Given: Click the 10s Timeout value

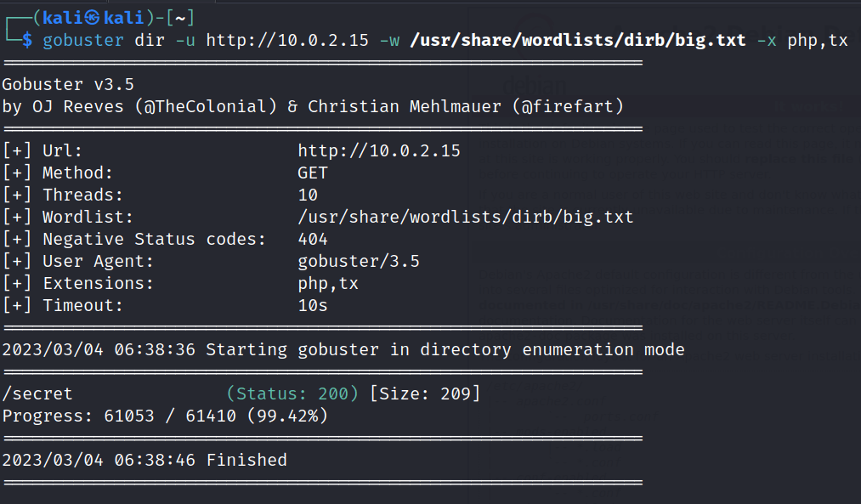Looking at the screenshot, I should [313, 305].
